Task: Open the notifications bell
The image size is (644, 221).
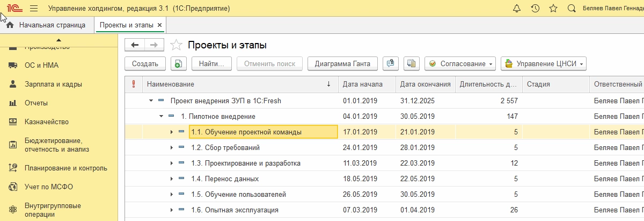Action: coord(517,9)
